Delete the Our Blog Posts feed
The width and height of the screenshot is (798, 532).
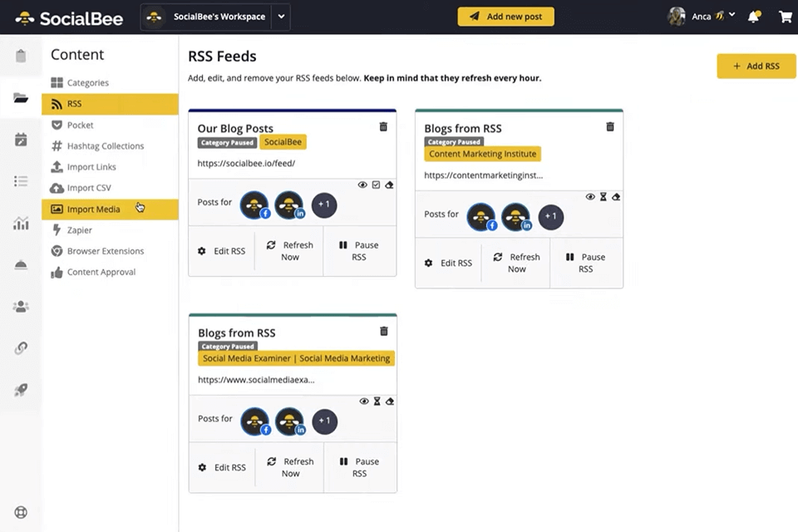point(383,126)
